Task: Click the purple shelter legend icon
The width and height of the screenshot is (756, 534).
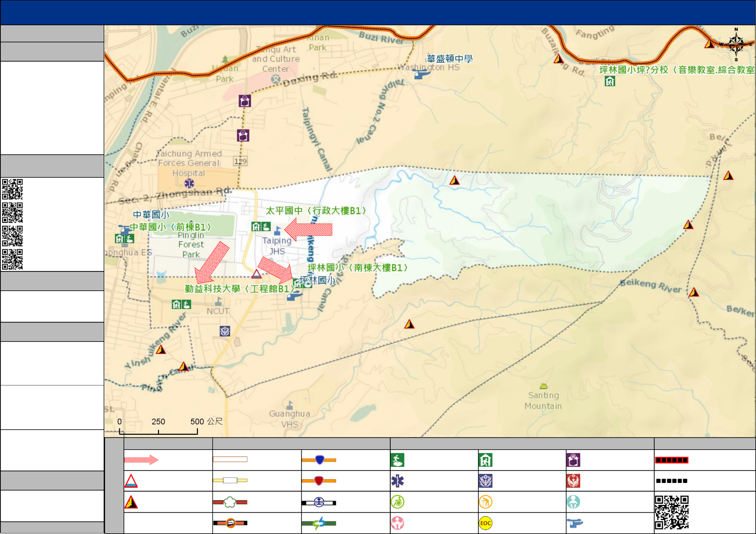Action: point(573,460)
